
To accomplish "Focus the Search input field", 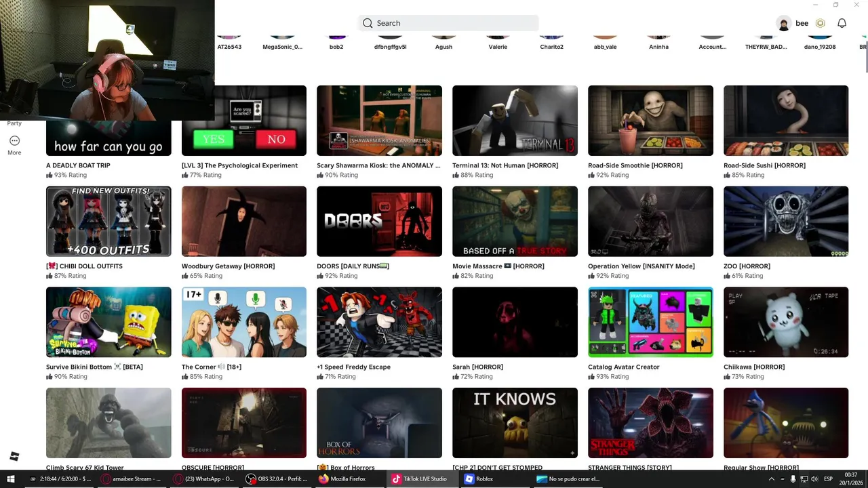I will [448, 23].
